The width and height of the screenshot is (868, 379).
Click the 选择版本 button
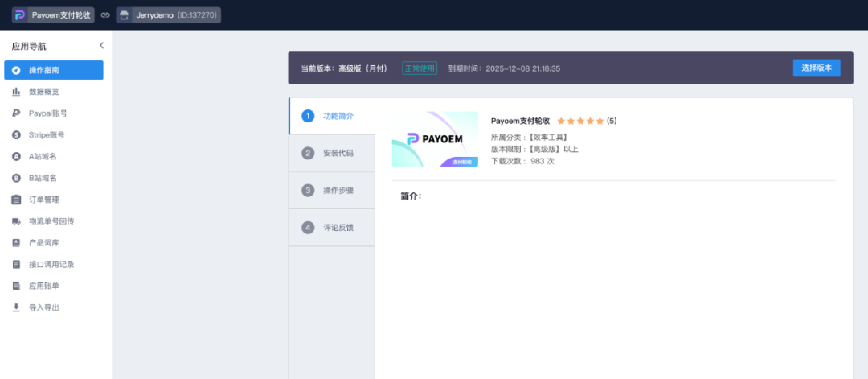point(817,68)
